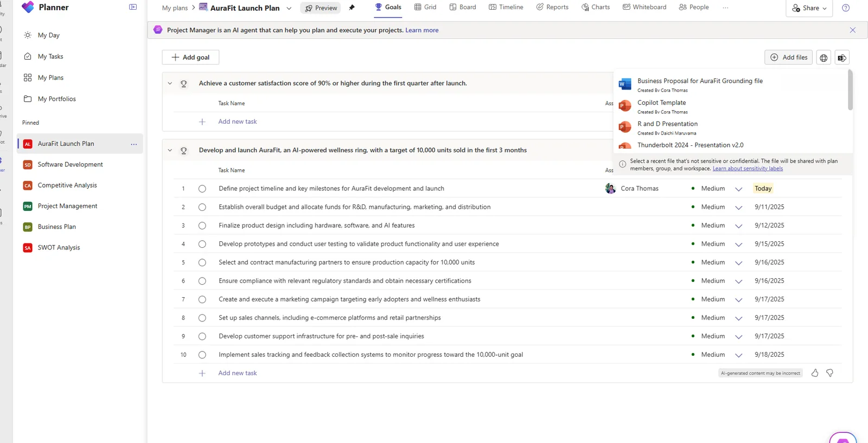Open more options for AuraFit Launch Plan

(134, 144)
